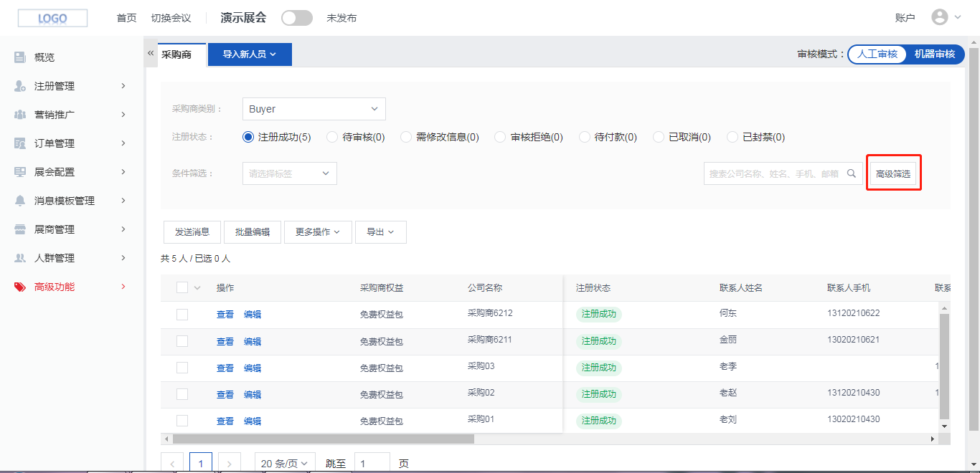980x473 pixels.
Task: Click the 批量编辑 button
Action: click(253, 232)
